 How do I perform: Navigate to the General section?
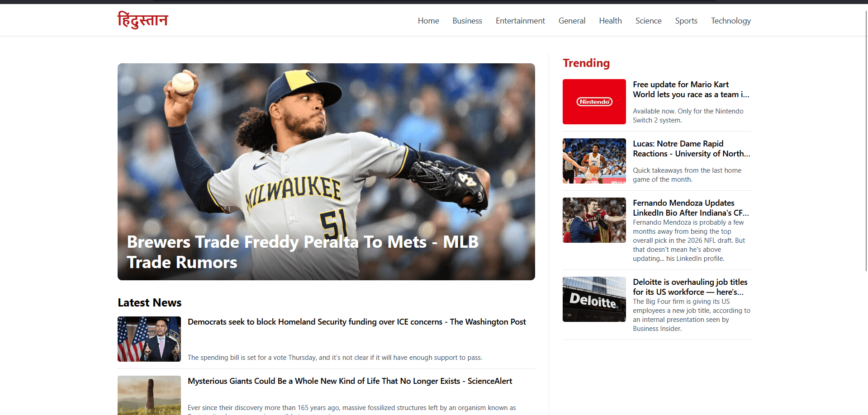572,21
